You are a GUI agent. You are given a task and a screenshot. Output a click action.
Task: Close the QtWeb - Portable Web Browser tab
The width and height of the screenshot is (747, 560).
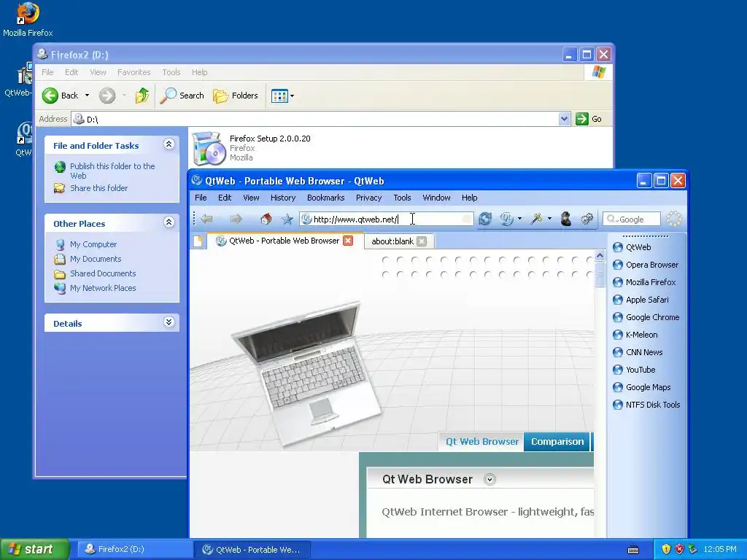point(348,241)
